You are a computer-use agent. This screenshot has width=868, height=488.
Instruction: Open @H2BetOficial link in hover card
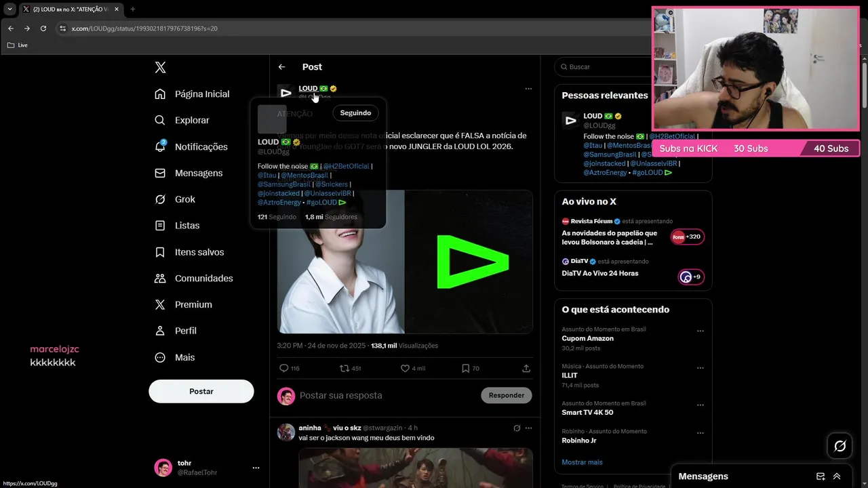pos(346,166)
